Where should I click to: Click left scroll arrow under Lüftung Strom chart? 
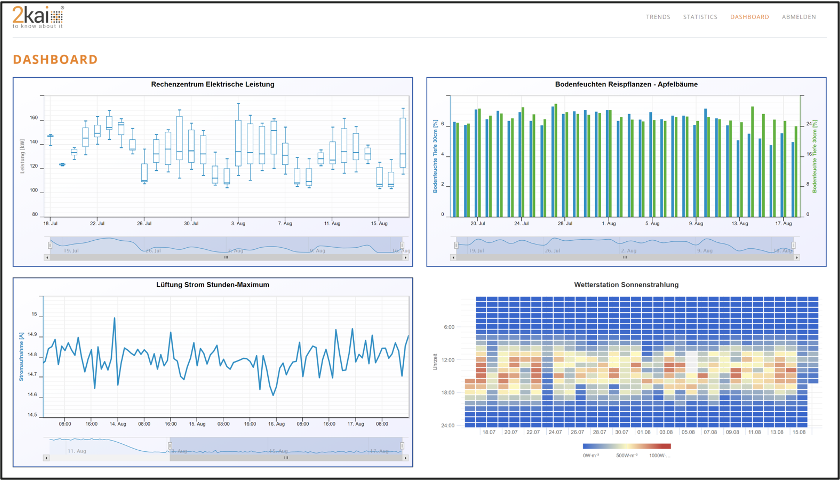48,457
